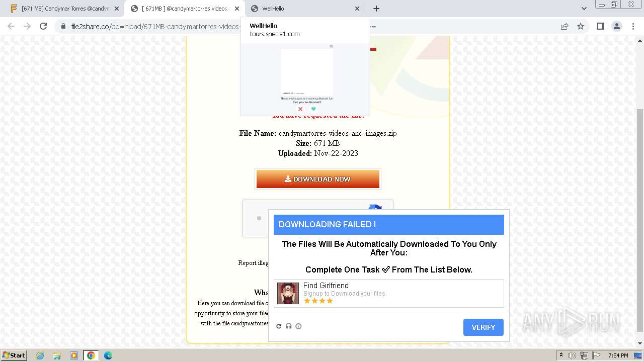This screenshot has width=644, height=362.
Task: Open Chrome profile avatar menu
Action: tap(616, 26)
